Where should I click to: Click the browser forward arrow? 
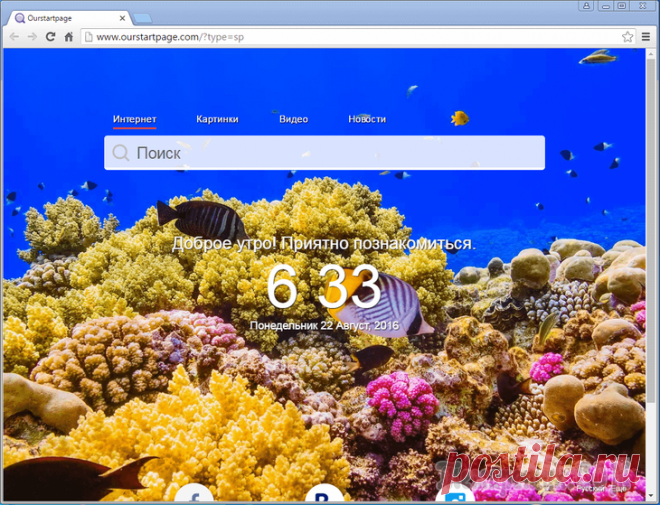pos(32,37)
